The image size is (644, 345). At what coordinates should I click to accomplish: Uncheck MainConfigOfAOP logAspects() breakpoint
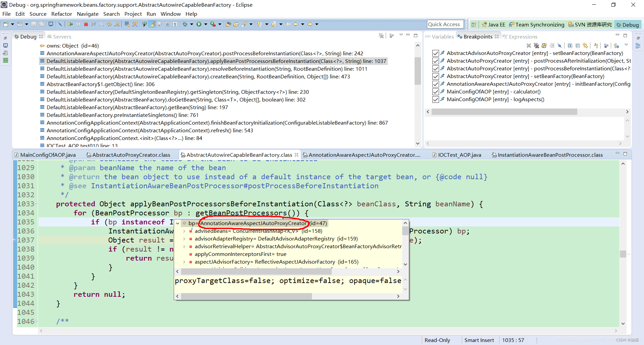click(x=435, y=99)
